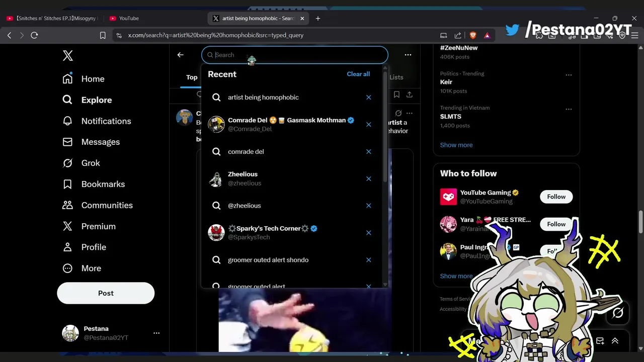Image resolution: width=644 pixels, height=362 pixels.
Task: Close the X search browser tab
Action: (302, 18)
